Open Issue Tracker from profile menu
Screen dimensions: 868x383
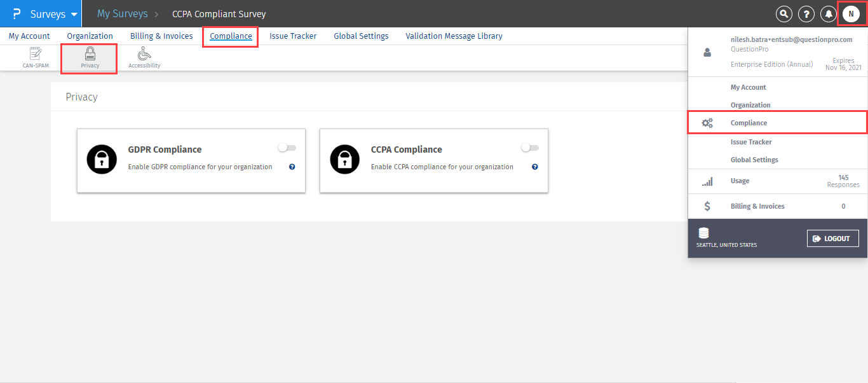pyautogui.click(x=751, y=142)
